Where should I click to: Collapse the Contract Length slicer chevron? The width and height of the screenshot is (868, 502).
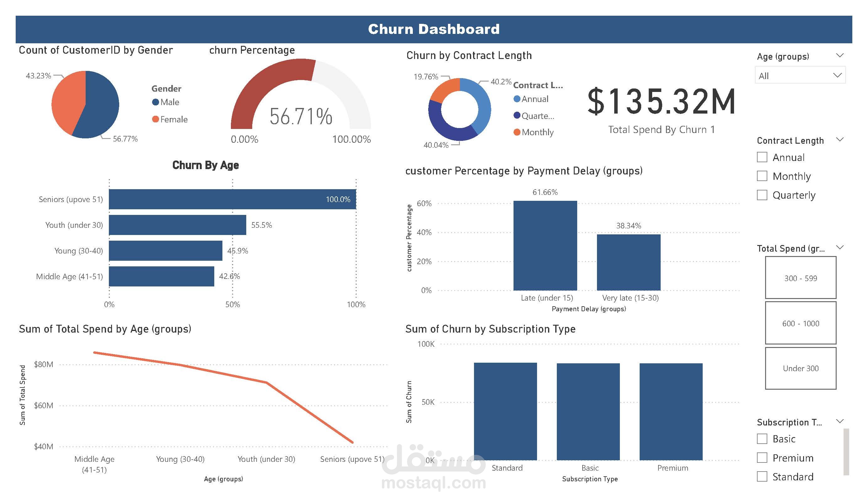coord(840,140)
